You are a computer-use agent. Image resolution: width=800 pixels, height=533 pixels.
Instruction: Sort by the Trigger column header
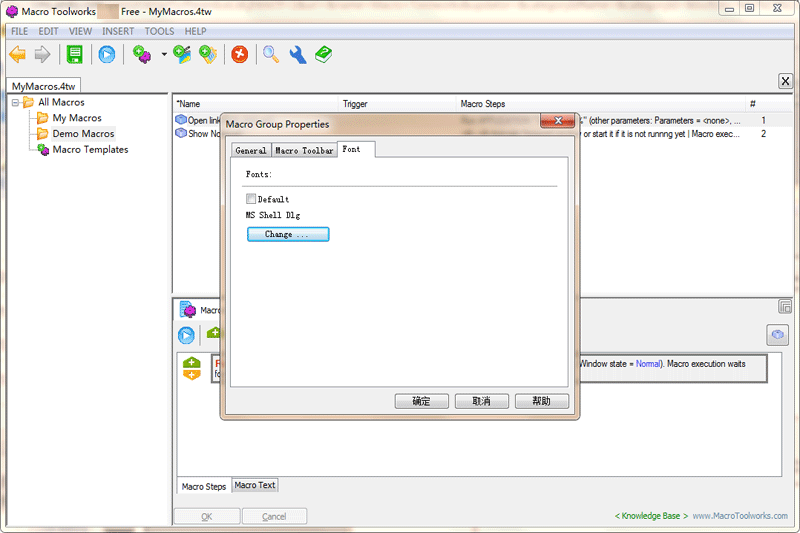pyautogui.click(x=397, y=104)
